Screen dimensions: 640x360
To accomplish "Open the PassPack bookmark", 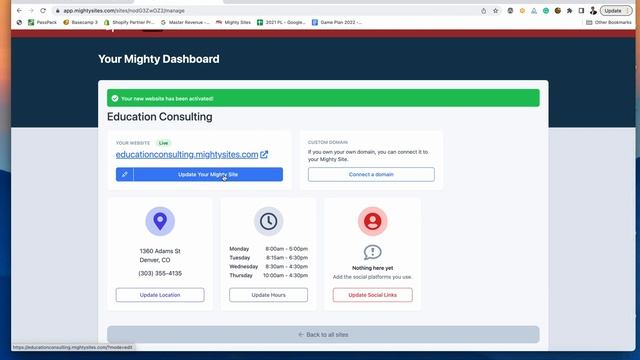I will point(42,22).
